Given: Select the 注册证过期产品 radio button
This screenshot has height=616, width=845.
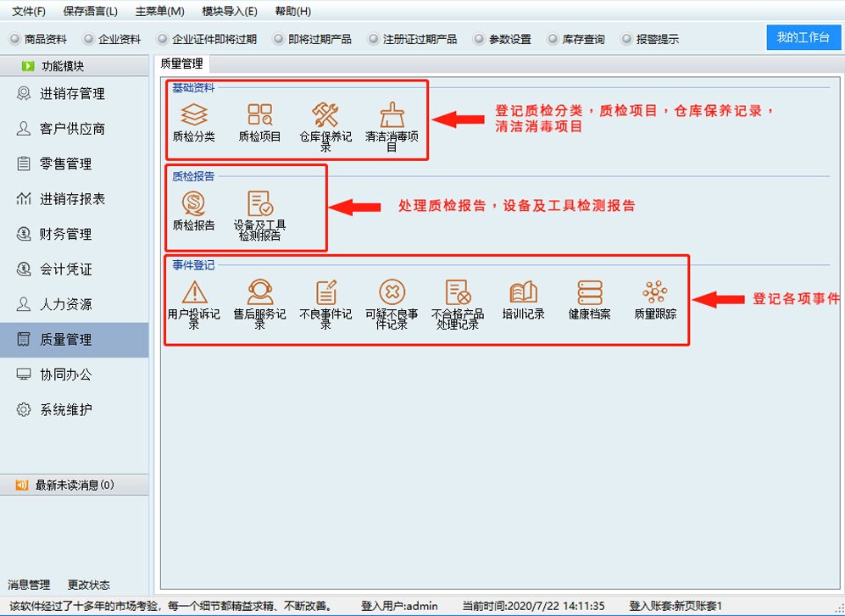Looking at the screenshot, I should (373, 39).
